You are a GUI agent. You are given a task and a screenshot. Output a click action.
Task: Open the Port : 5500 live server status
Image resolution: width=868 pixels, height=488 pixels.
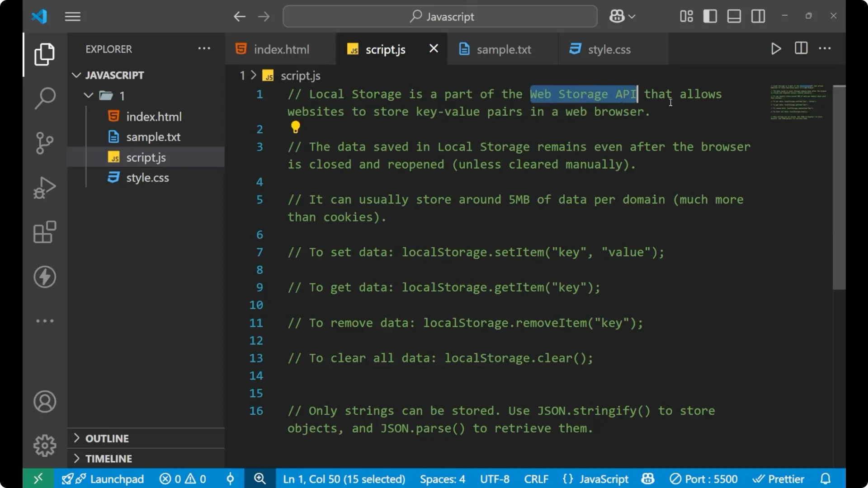point(704,479)
